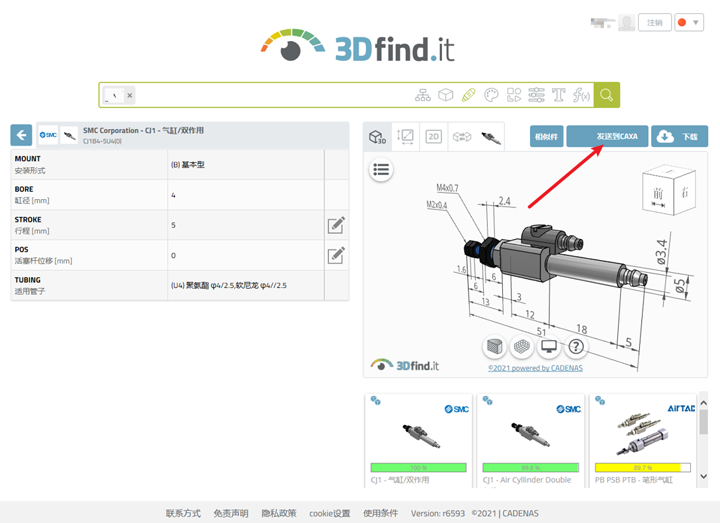The image size is (720, 523).
Task: Remove the search tag with x
Action: 130,96
